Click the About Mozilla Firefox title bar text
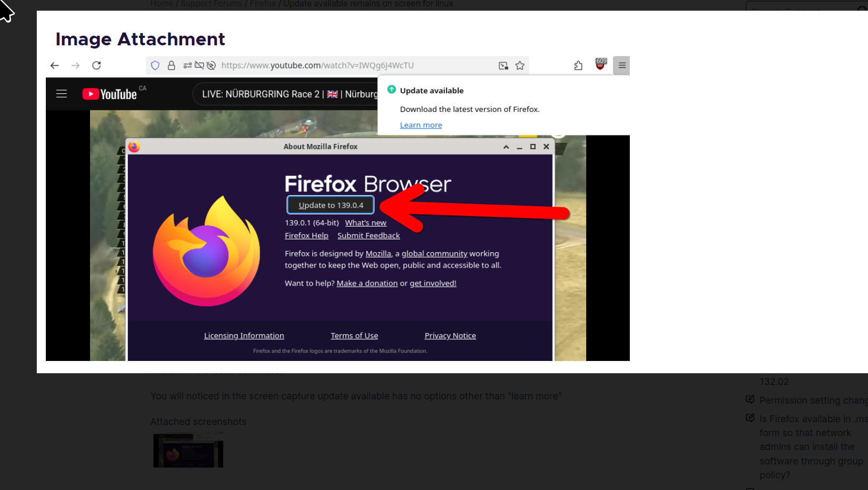The image size is (868, 490). click(x=320, y=147)
